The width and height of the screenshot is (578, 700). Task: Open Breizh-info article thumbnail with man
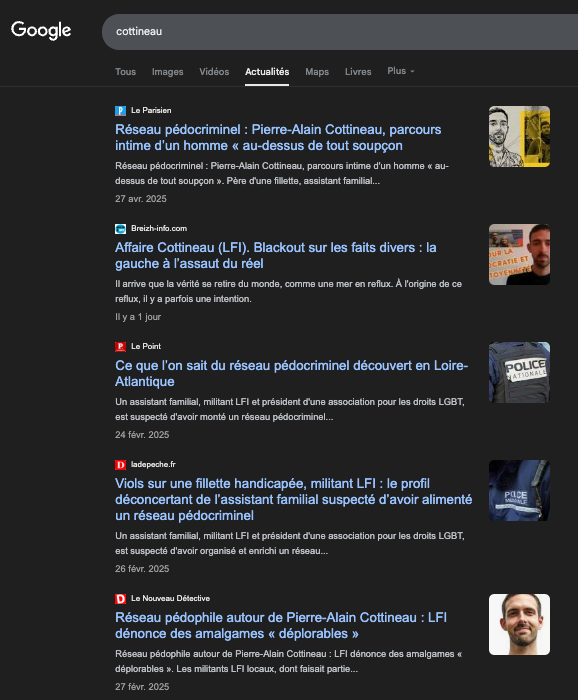coord(519,254)
